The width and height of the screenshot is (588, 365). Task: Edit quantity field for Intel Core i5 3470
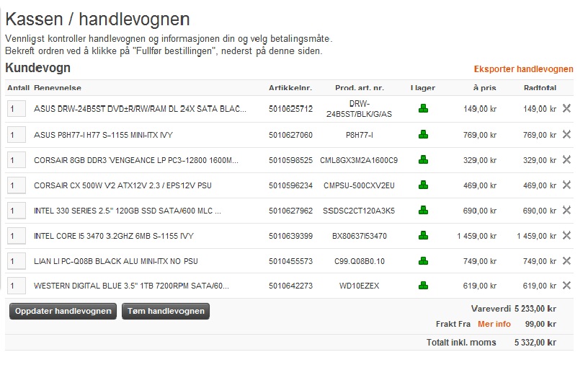(x=17, y=236)
